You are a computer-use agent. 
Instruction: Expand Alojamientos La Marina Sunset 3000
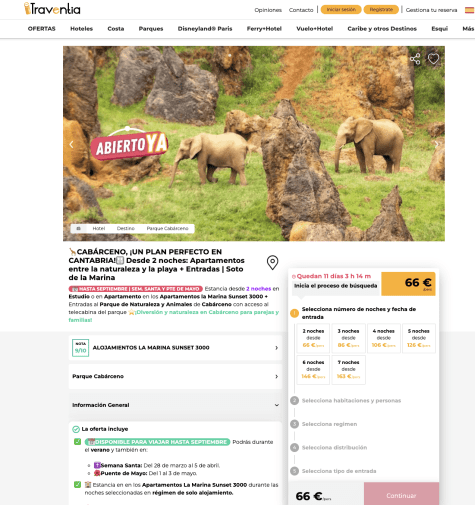(x=175, y=348)
